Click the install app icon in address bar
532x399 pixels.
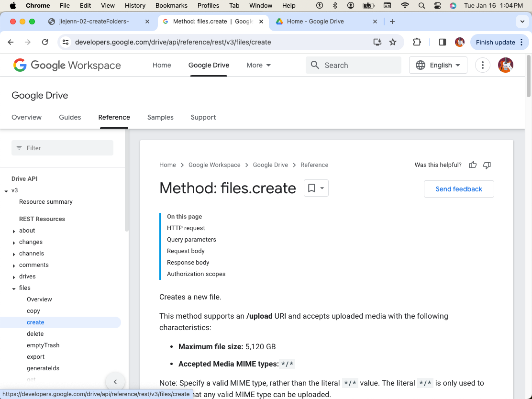pyautogui.click(x=377, y=42)
